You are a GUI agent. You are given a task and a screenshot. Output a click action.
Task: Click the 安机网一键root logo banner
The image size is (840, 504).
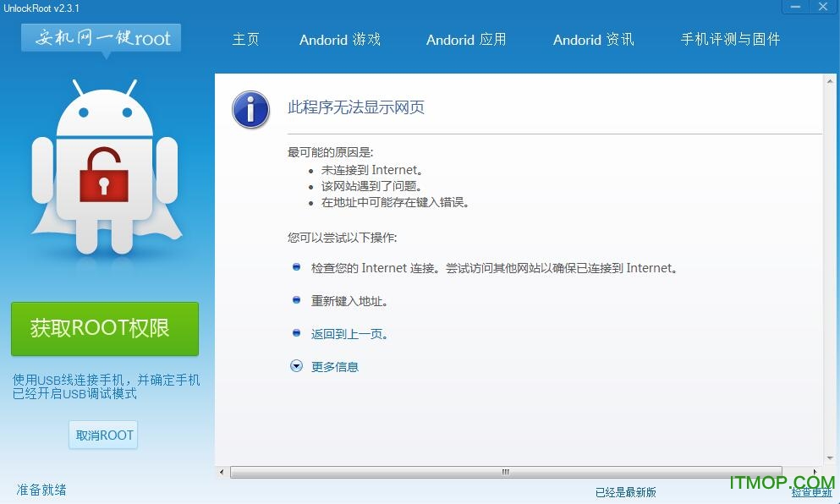tap(102, 38)
